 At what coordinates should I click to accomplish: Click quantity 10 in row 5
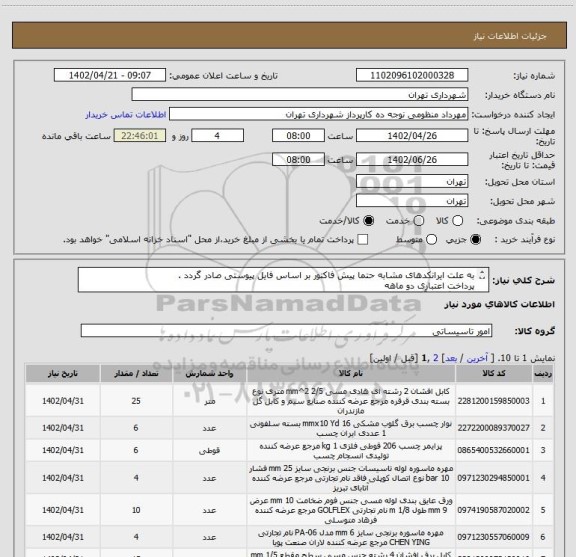pos(136,510)
